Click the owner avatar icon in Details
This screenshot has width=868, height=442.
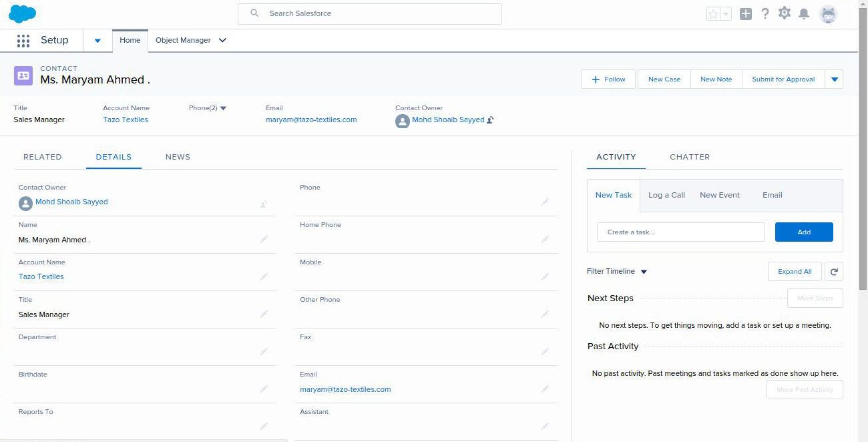[x=25, y=203]
